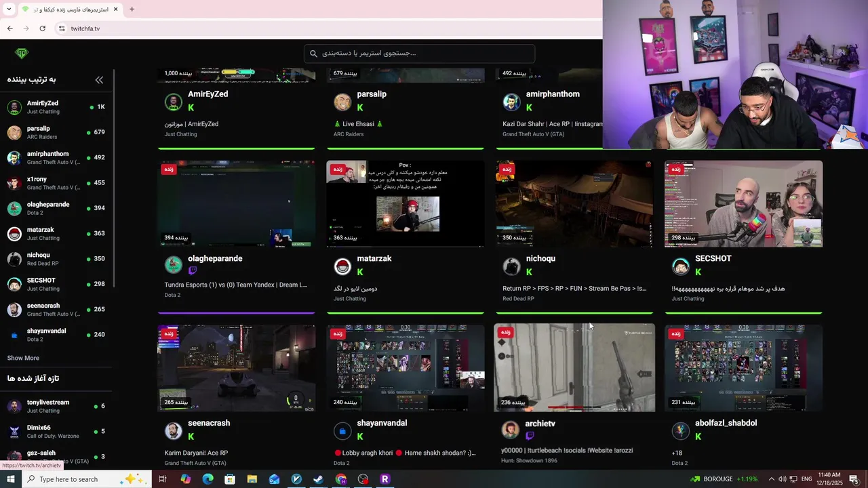Open File Explorer from taskbar
Screen dimensions: 868x488
tap(252, 479)
